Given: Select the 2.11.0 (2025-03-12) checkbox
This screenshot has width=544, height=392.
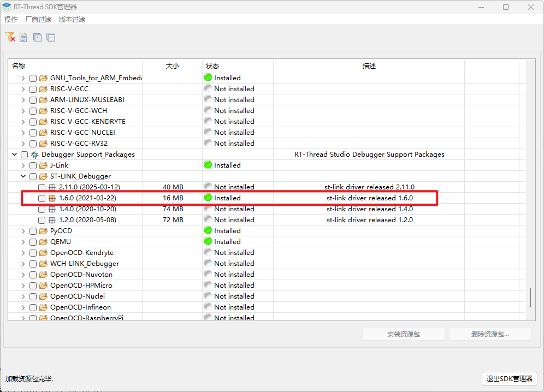Looking at the screenshot, I should (x=42, y=188).
